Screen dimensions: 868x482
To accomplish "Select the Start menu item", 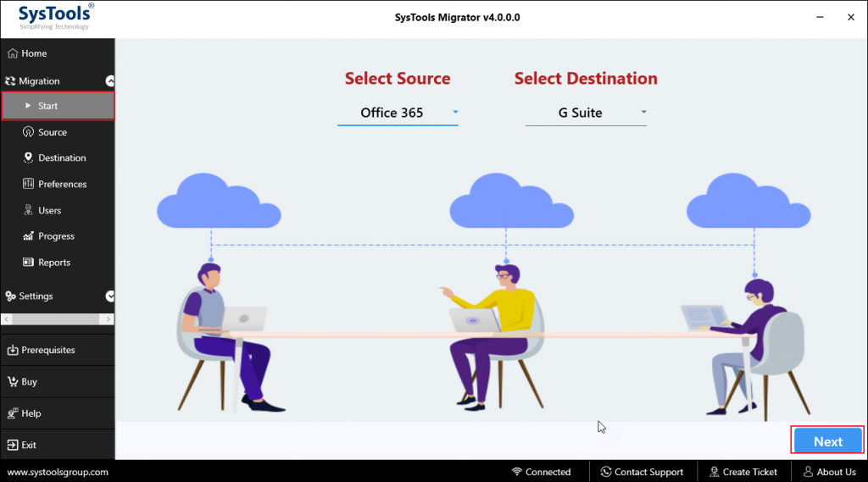I will pos(58,106).
